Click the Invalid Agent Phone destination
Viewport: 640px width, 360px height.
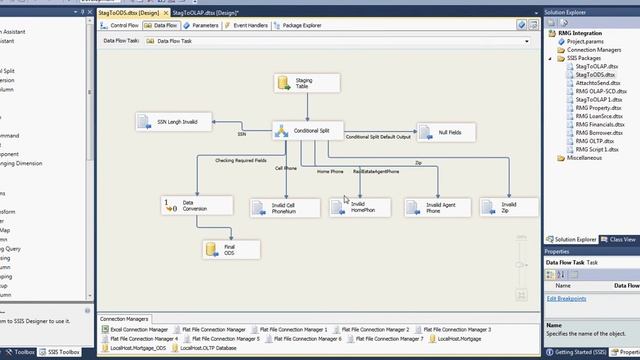(x=438, y=208)
